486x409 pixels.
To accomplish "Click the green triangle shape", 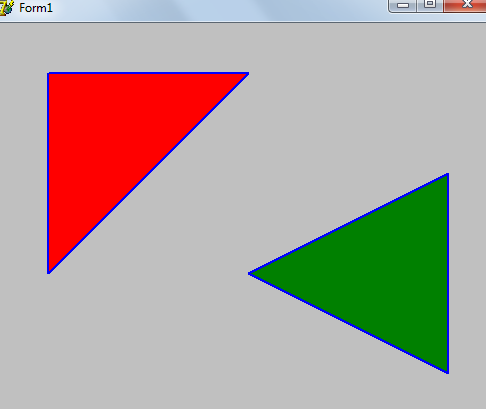I will click(382, 273).
